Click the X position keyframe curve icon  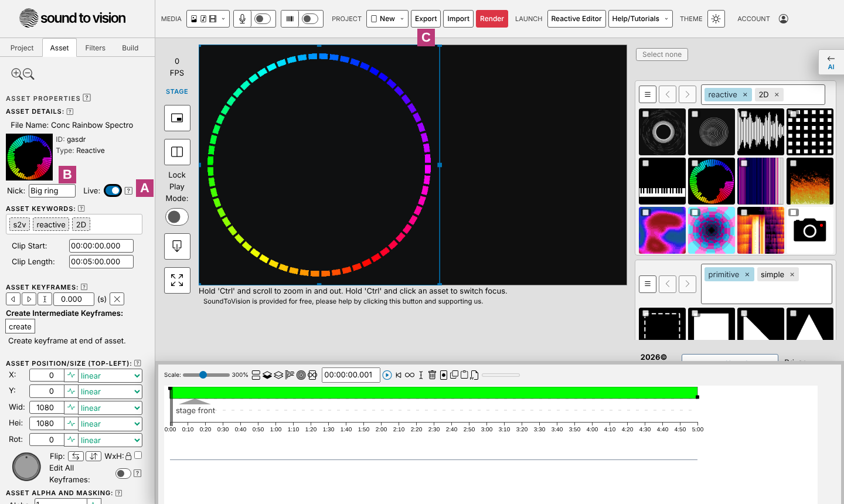(x=71, y=375)
